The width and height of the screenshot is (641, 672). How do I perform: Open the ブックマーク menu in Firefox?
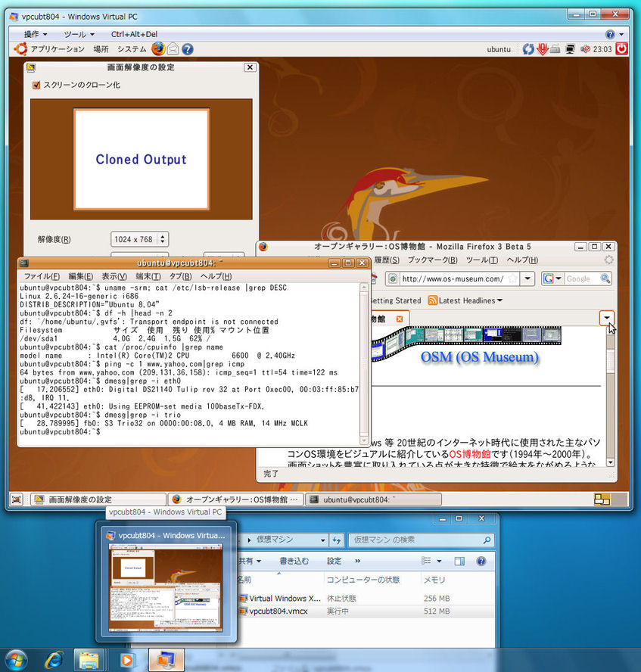432,260
